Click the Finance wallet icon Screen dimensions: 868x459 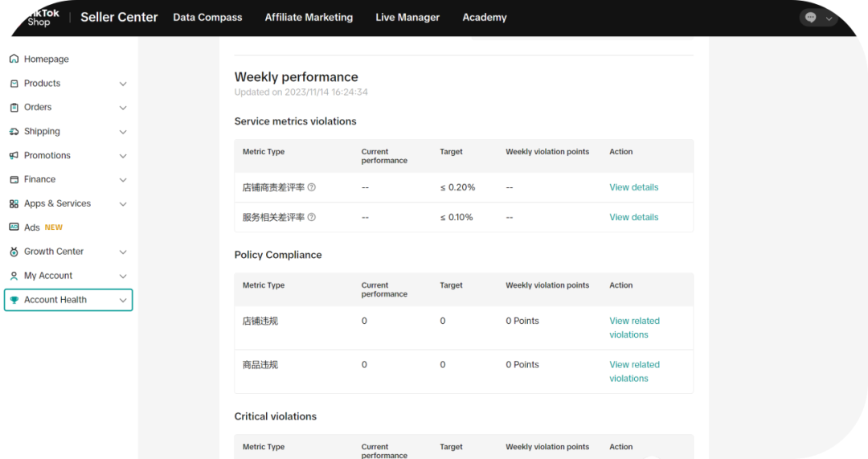14,180
